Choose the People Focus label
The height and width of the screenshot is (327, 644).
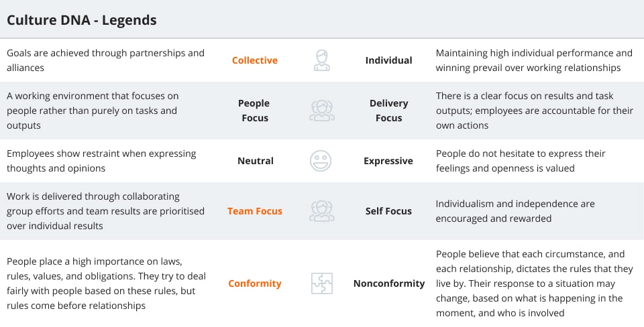[x=254, y=111]
